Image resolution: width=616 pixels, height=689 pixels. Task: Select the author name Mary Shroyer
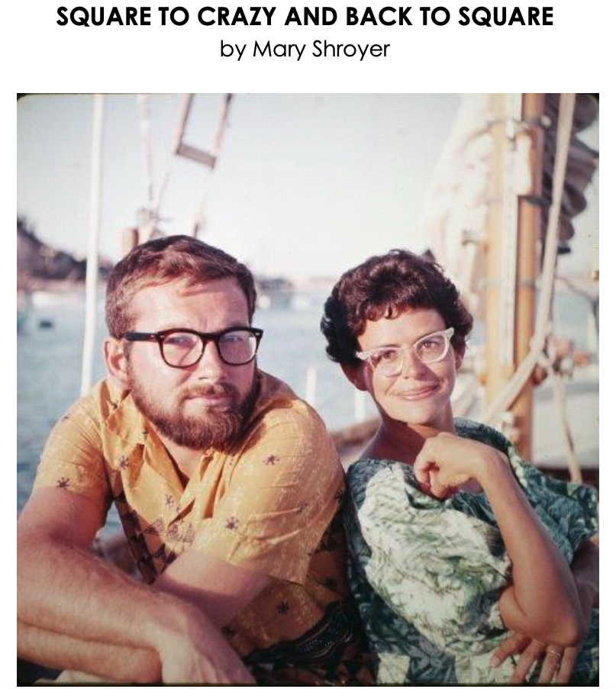pos(321,49)
